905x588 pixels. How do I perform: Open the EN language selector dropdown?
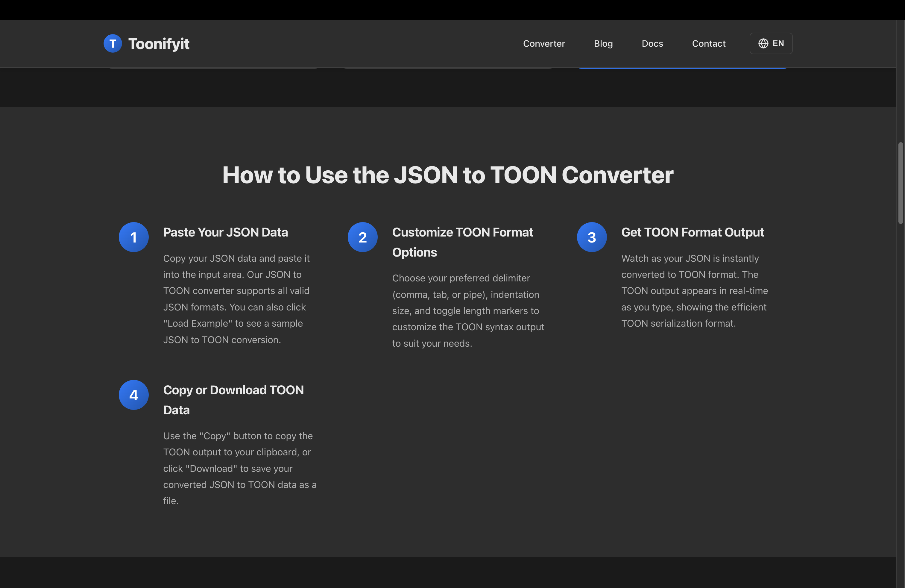(771, 43)
